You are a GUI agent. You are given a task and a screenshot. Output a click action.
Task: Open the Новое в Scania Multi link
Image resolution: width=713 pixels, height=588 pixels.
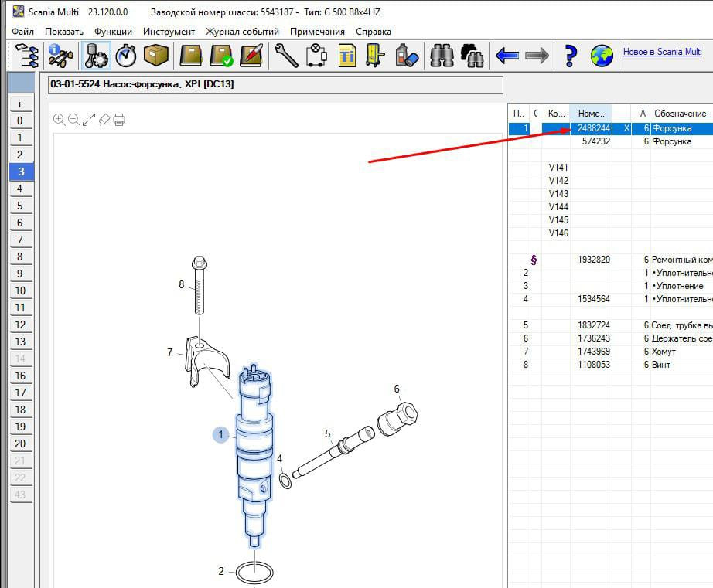pyautogui.click(x=662, y=52)
